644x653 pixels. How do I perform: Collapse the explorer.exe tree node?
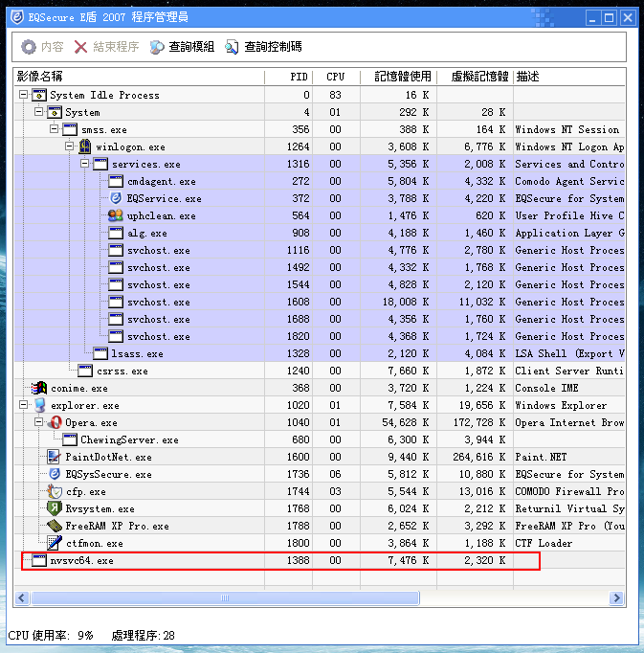click(23, 405)
